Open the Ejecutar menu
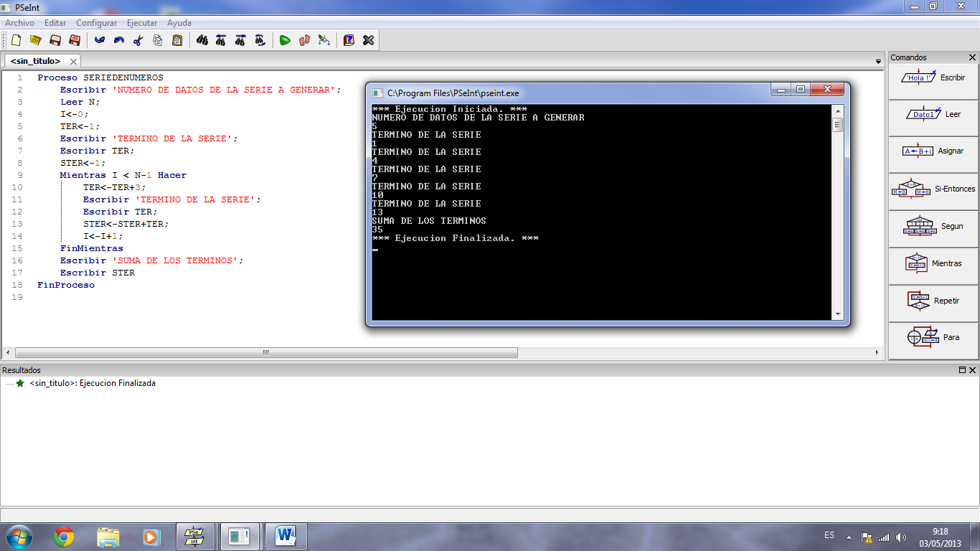 (x=142, y=23)
